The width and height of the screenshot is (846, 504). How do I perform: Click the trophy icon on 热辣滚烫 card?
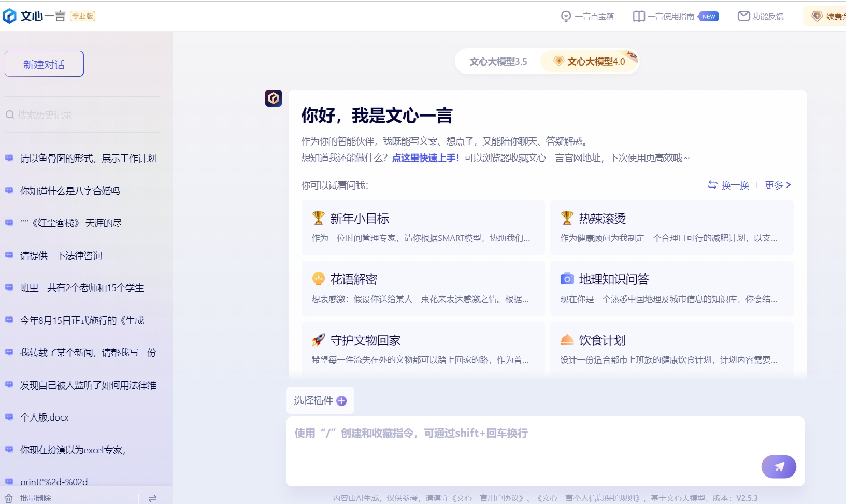pos(567,218)
